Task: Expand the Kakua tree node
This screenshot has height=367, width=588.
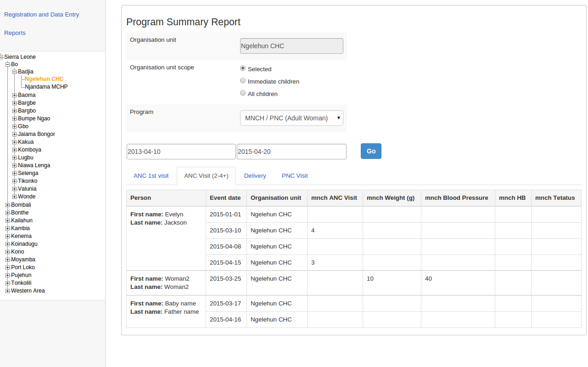Action: pos(15,142)
